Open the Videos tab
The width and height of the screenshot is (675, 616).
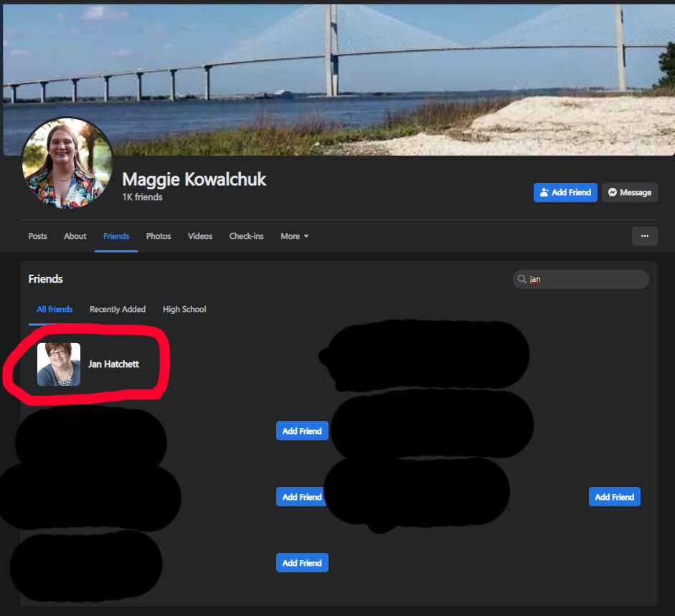[x=200, y=236]
